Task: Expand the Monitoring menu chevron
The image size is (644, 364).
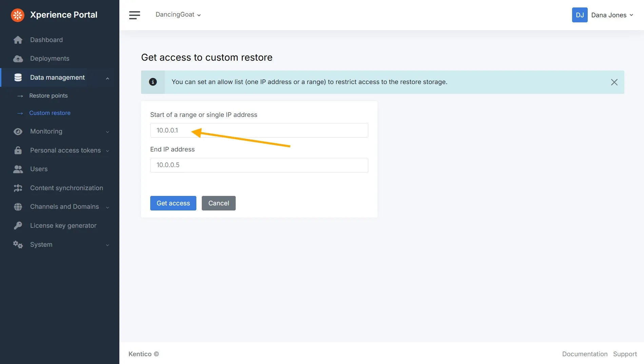Action: (x=108, y=132)
